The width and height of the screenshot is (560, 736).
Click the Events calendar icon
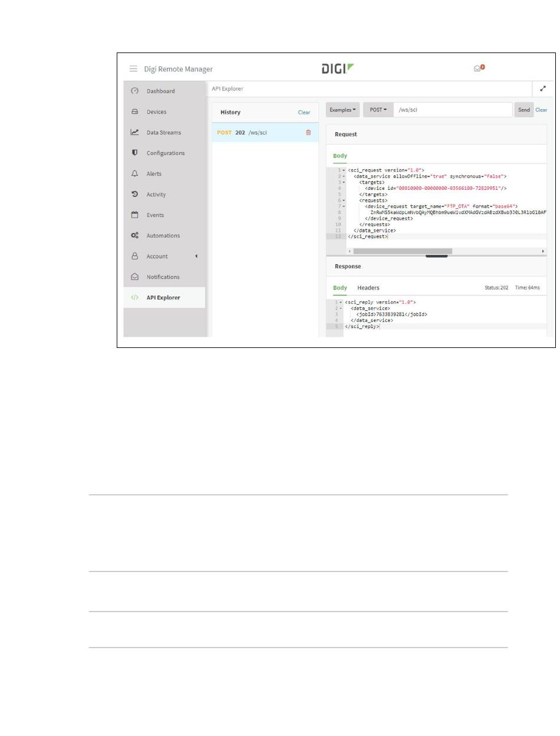click(134, 215)
